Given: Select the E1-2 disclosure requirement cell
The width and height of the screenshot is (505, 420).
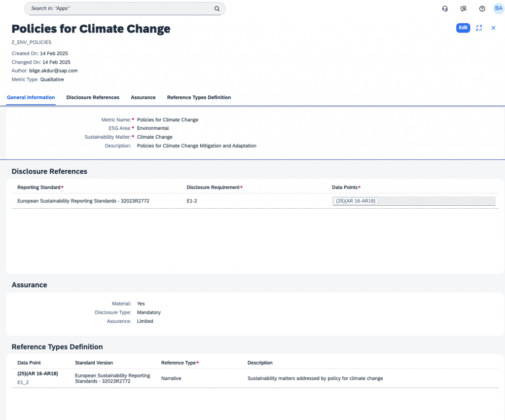Looking at the screenshot, I should point(192,201).
